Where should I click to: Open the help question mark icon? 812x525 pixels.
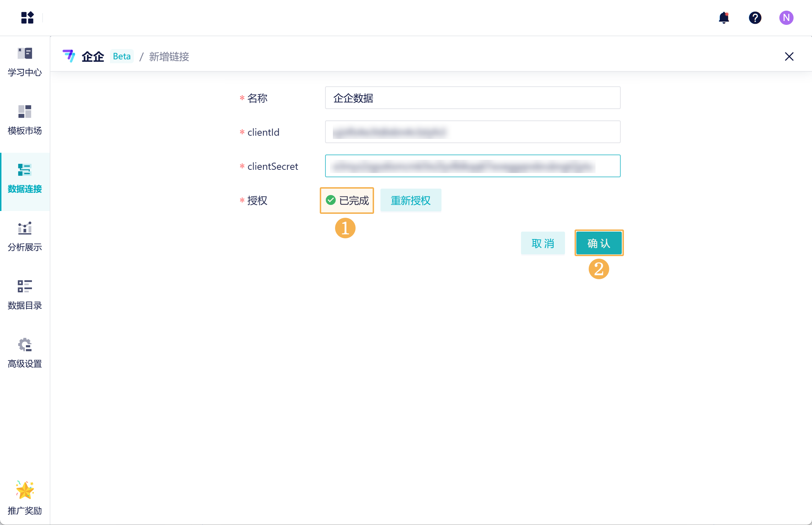coord(755,17)
